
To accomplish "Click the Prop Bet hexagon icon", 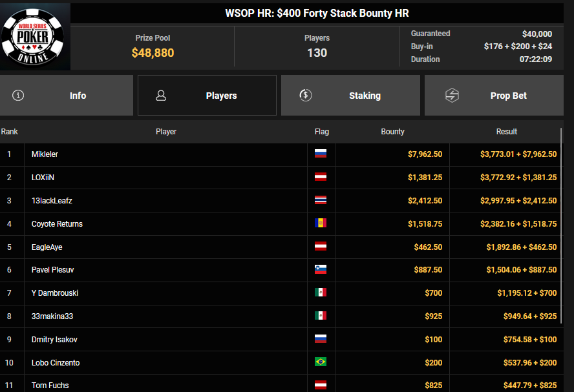I will click(x=452, y=96).
